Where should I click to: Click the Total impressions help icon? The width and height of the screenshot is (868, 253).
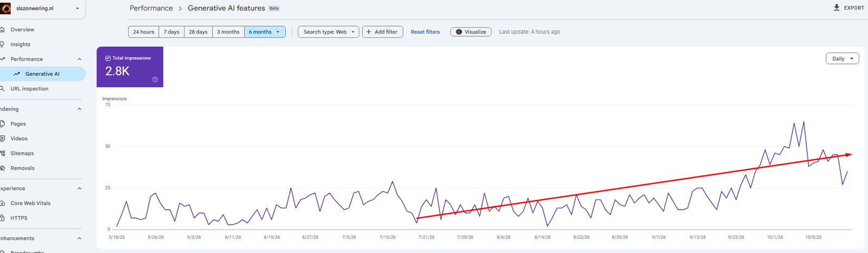point(155,80)
